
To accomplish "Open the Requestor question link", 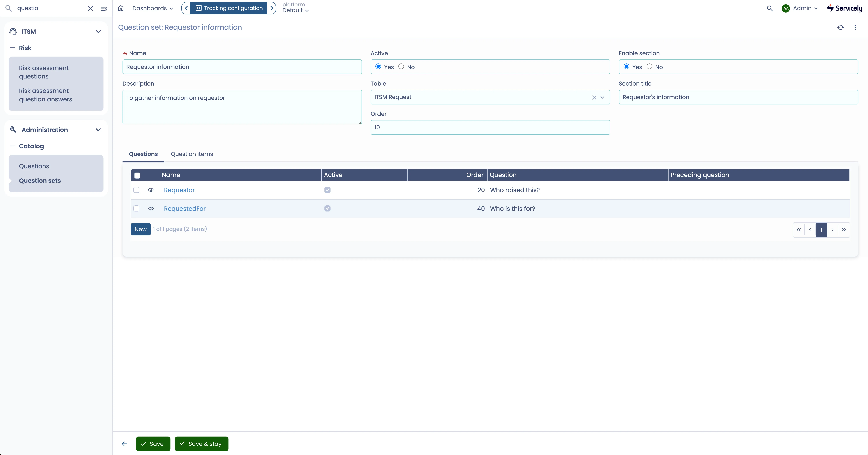I will point(179,190).
